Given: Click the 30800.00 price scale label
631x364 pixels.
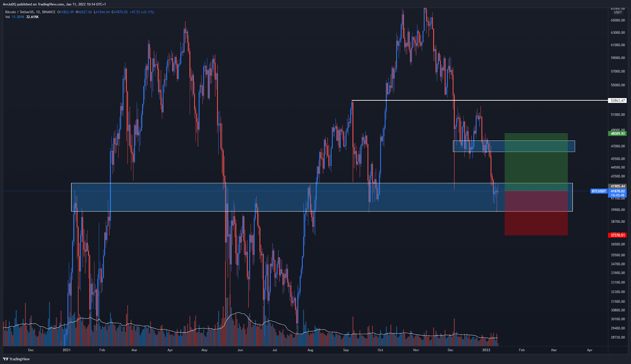Looking at the screenshot, I should click(618, 310).
